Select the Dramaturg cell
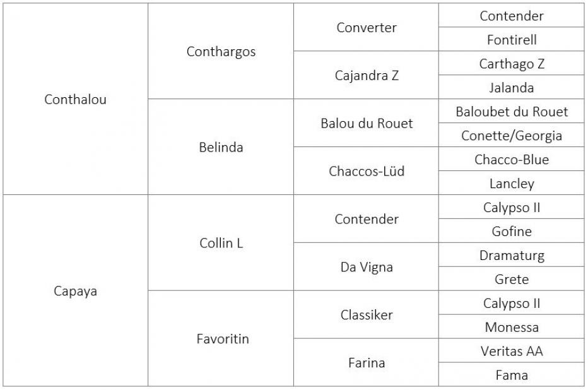The height and width of the screenshot is (390, 588). 512,255
